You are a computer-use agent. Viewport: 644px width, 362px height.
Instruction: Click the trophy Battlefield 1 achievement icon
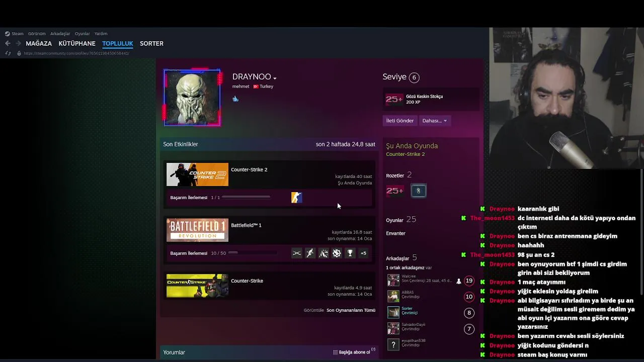coord(350,253)
